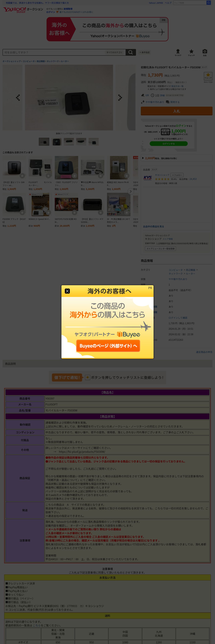Go to ルーター breadcrumb
Viewport: 215px width, 644px height.
click(x=65, y=61)
